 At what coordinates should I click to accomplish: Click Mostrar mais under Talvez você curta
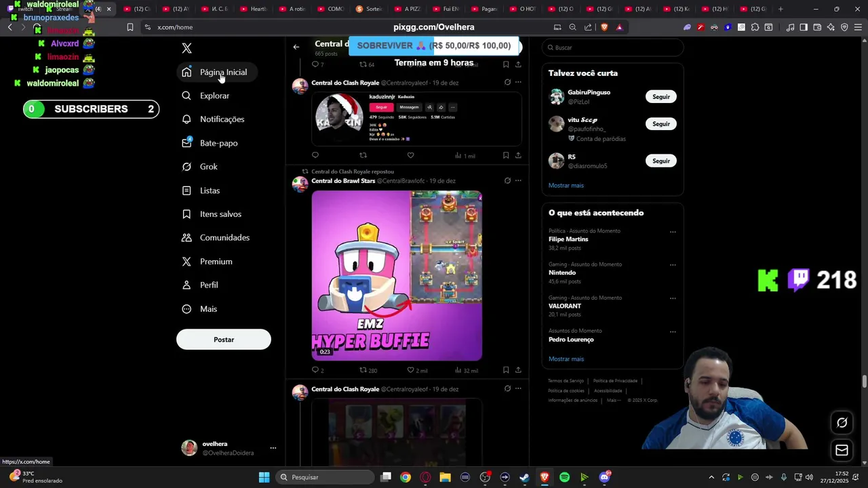click(566, 186)
